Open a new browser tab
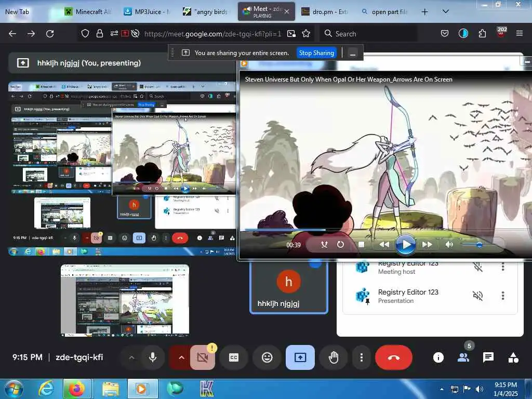Screen dimensions: 532x399 pyautogui.click(x=424, y=12)
